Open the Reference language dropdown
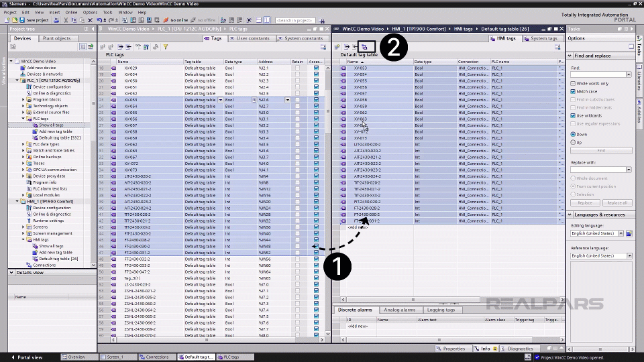The width and height of the screenshot is (644, 362). pyautogui.click(x=629, y=255)
